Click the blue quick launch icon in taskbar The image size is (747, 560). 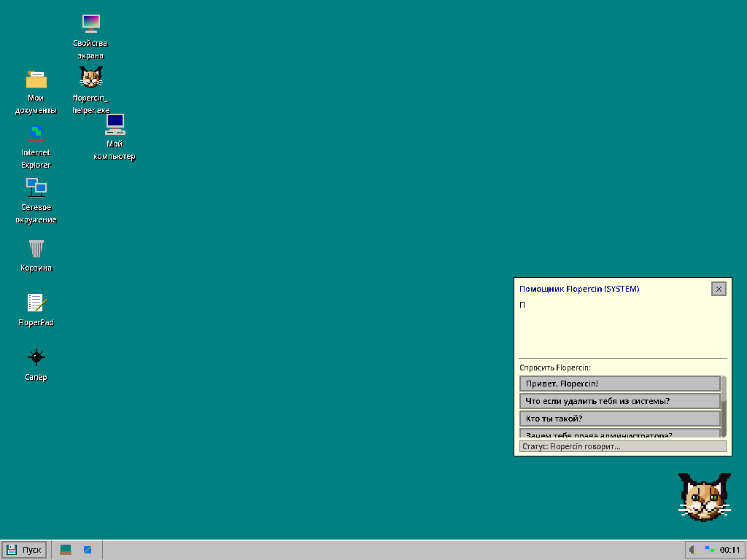[88, 550]
